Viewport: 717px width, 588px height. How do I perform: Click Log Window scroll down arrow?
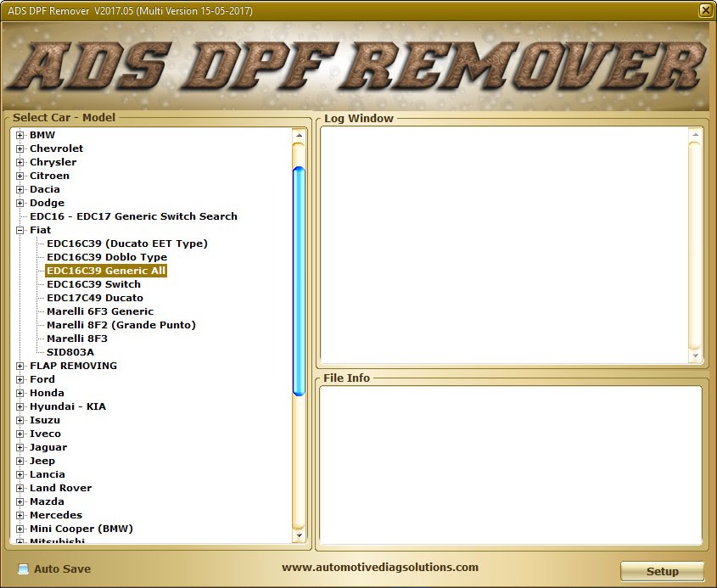695,356
